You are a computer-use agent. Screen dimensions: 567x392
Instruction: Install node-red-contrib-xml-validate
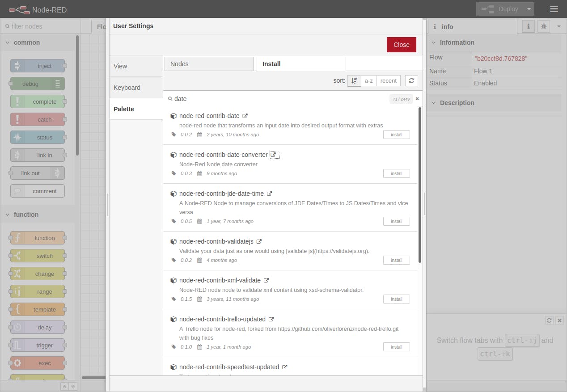click(396, 299)
